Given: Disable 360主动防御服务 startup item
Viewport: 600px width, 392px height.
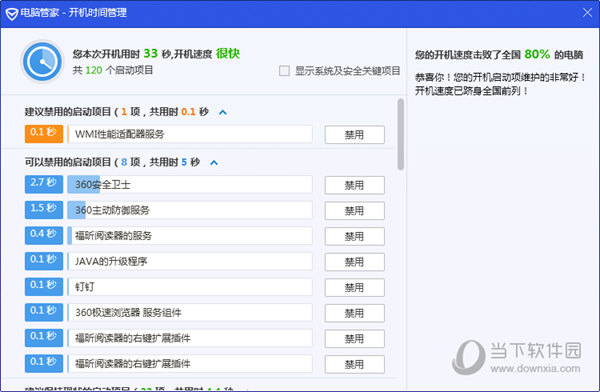Looking at the screenshot, I should click(355, 211).
